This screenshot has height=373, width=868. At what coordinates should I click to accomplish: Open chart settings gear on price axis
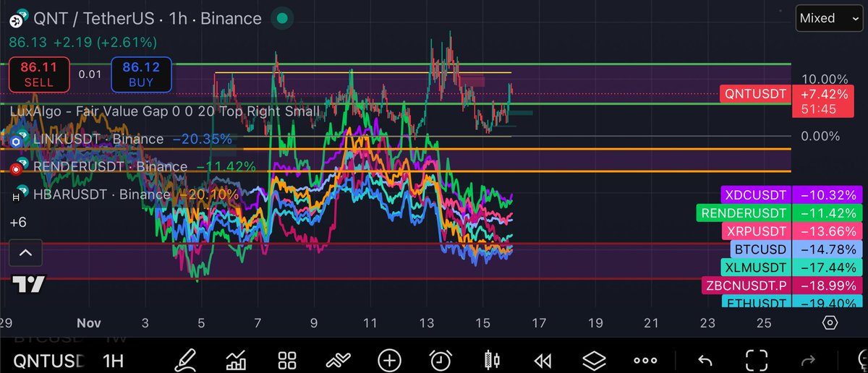(830, 322)
